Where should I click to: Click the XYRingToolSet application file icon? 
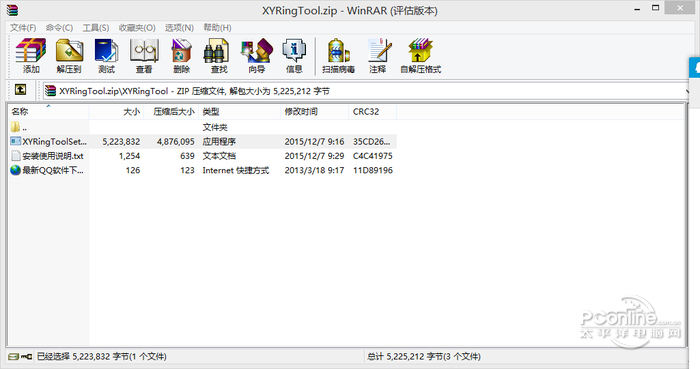[x=15, y=141]
